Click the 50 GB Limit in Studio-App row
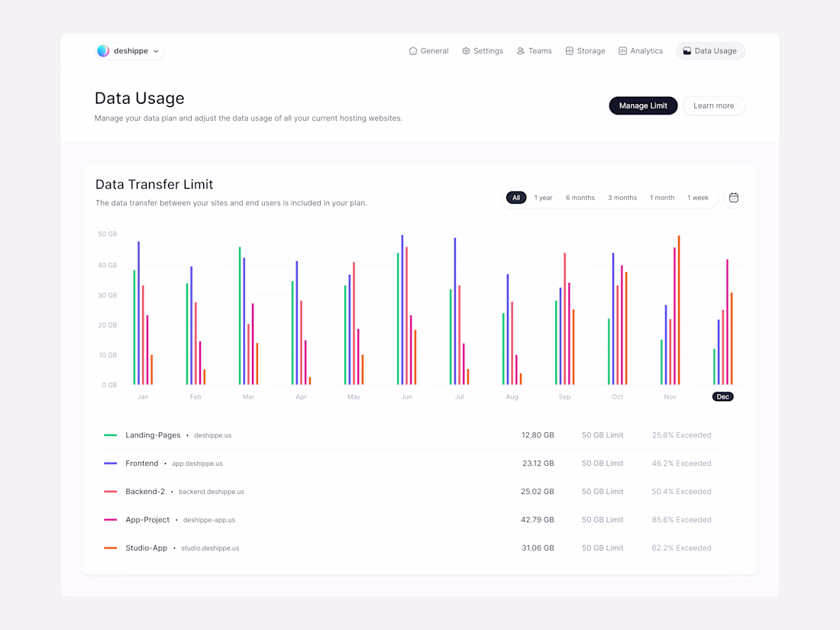Image resolution: width=840 pixels, height=630 pixels. click(603, 548)
